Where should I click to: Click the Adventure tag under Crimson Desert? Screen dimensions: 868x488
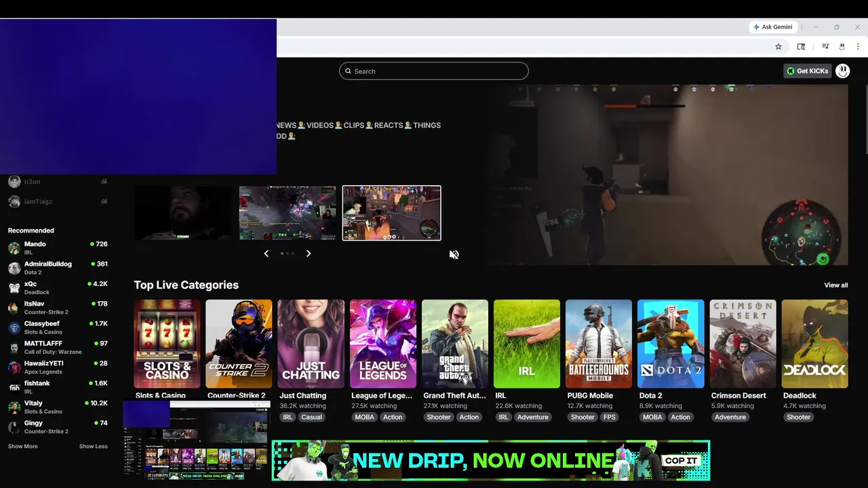click(730, 418)
